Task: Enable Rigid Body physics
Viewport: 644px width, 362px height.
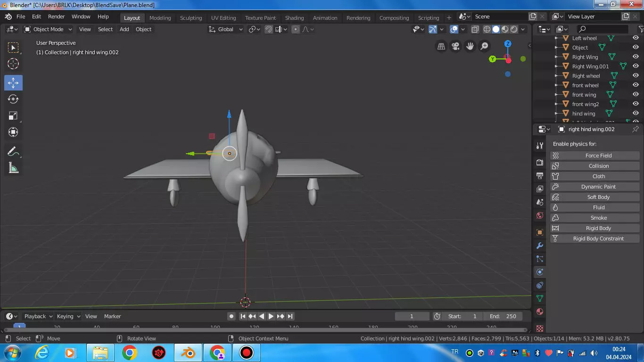Action: pos(595,228)
